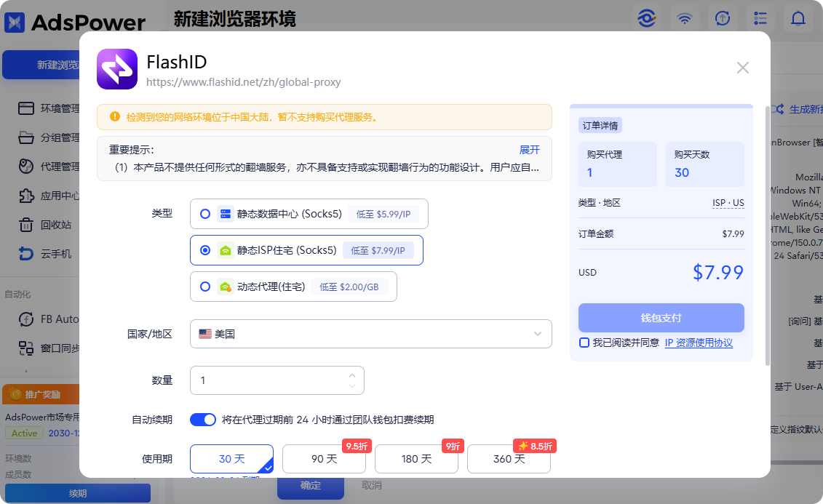Open the IP 资源使用协议 link
The width and height of the screenshot is (823, 504).
(x=699, y=343)
